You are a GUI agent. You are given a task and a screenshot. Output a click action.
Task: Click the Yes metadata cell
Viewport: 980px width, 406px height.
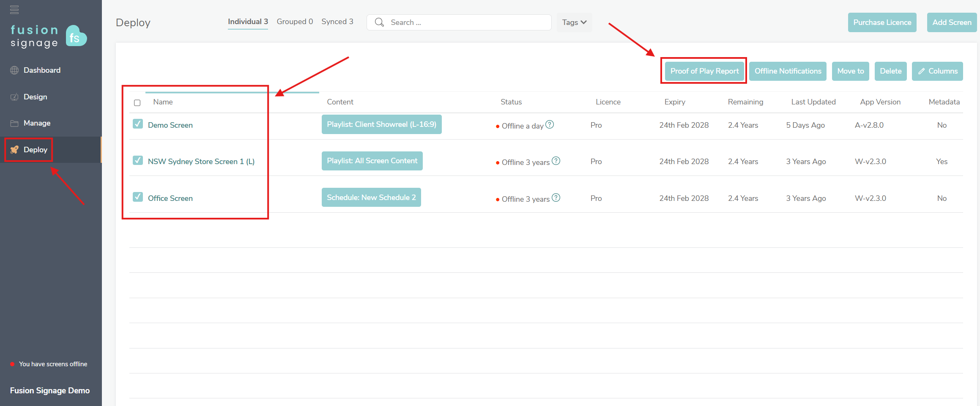(x=942, y=162)
